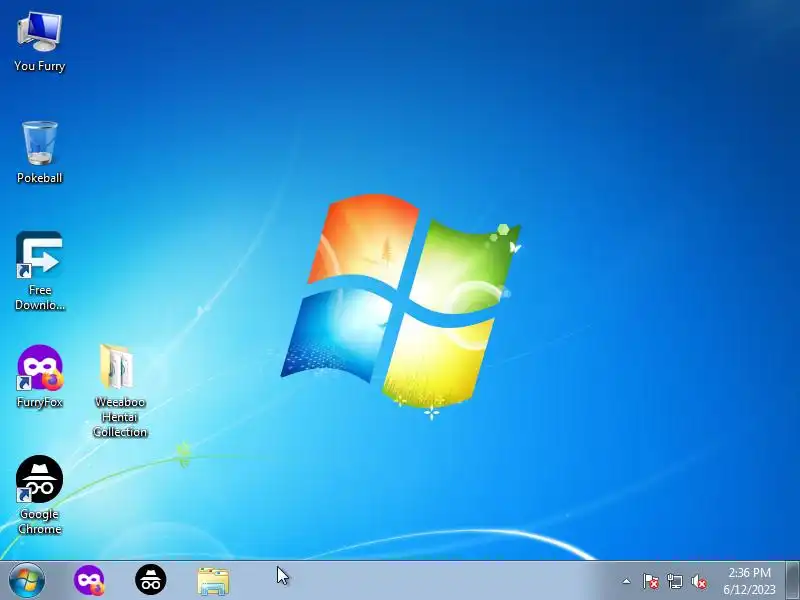Viewport: 800px width, 600px height.
Task: Open Action Center flag icon
Action: (x=651, y=581)
